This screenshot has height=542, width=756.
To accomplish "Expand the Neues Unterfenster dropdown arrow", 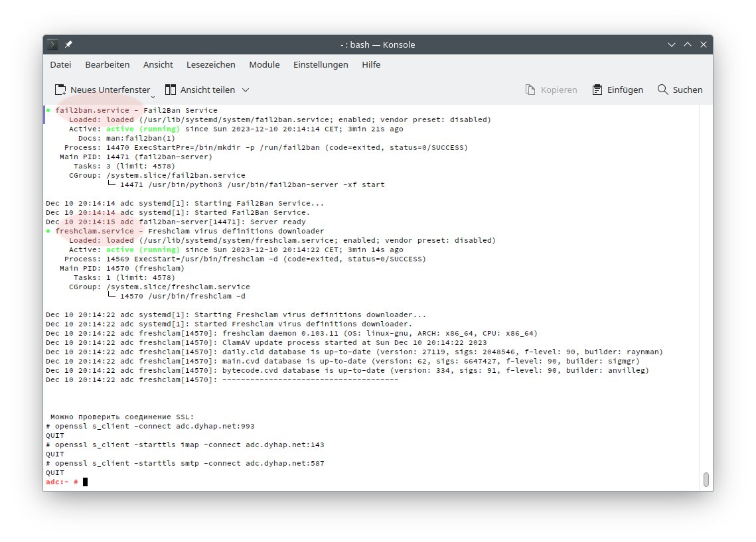I will [x=153, y=92].
